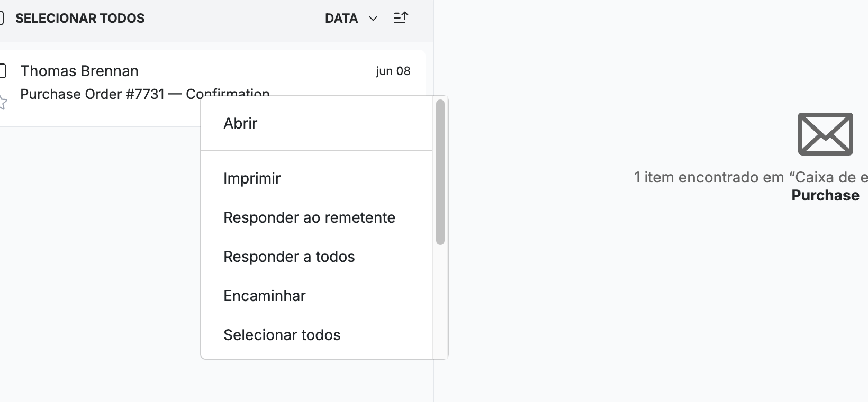
Task: Click the context menu scrollbar thumb
Action: pos(440,172)
